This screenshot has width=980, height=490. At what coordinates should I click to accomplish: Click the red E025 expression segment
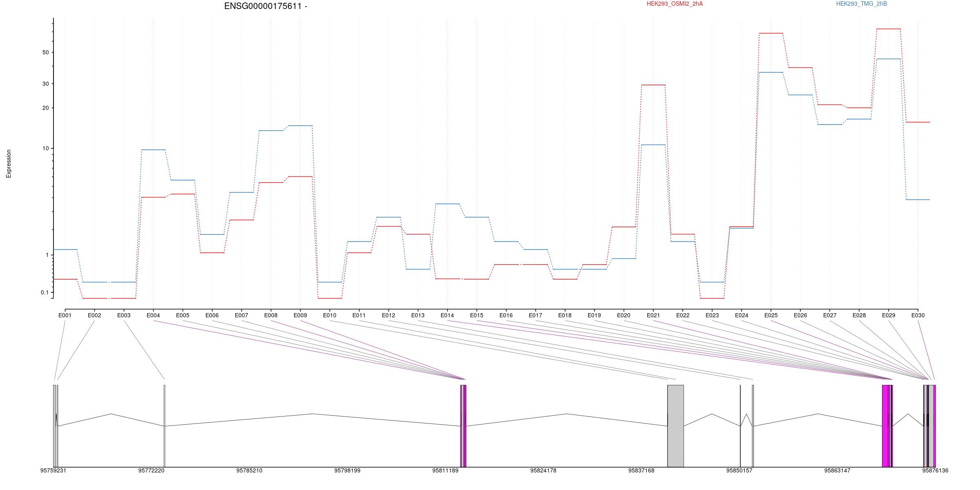(771, 33)
